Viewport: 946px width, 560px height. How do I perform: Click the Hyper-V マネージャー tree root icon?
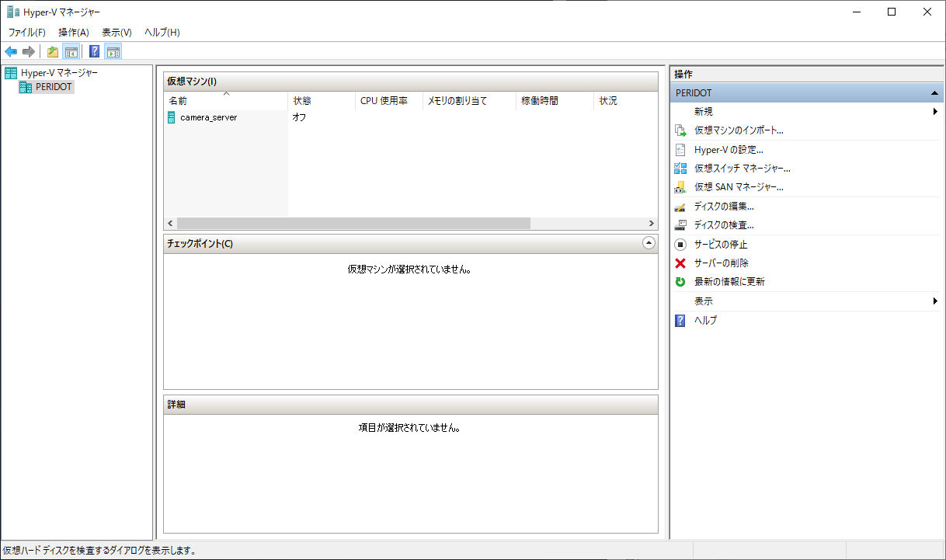(11, 73)
